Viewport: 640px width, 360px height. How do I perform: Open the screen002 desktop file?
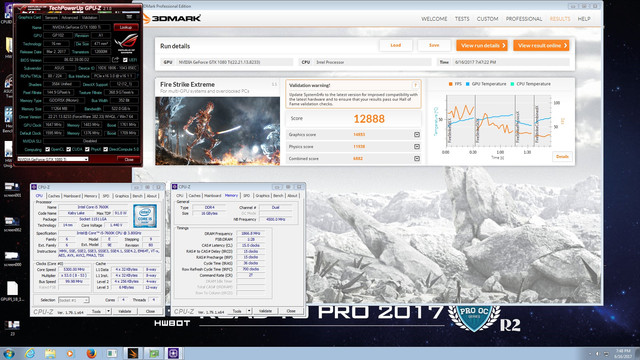12,224
